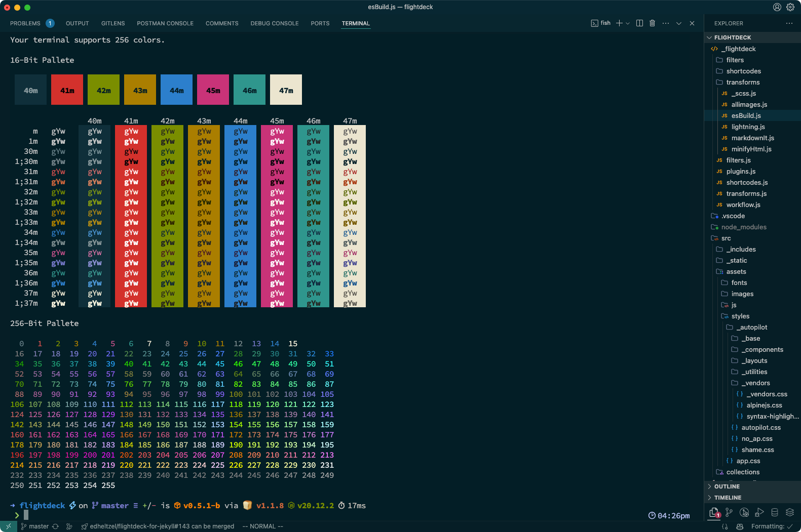Split the terminal pane

639,23
